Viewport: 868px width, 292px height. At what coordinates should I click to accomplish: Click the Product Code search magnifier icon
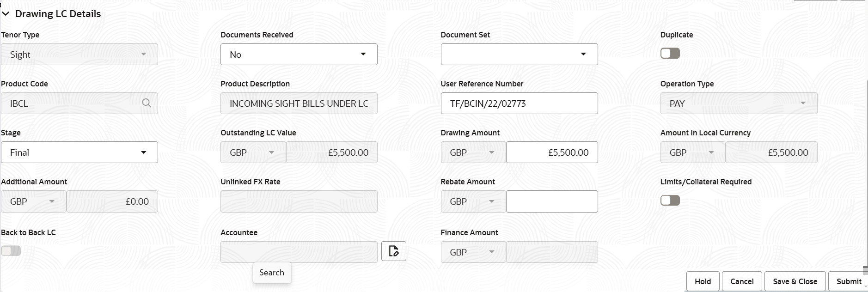(147, 103)
